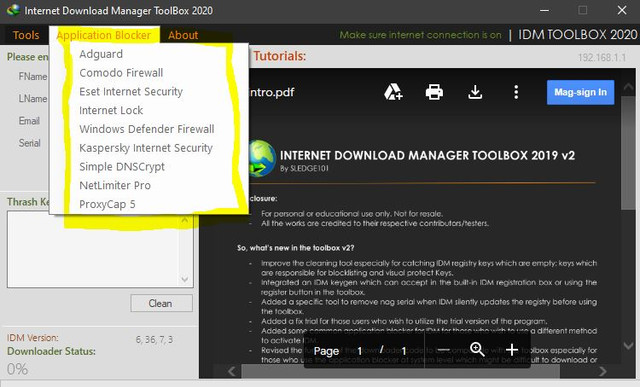Open the About menu
This screenshot has height=387, width=640.
point(183,35)
